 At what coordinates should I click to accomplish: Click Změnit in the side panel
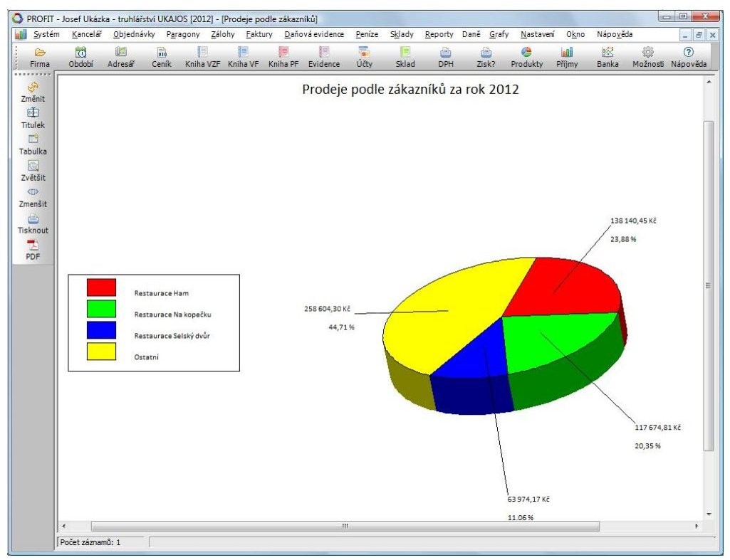click(33, 92)
